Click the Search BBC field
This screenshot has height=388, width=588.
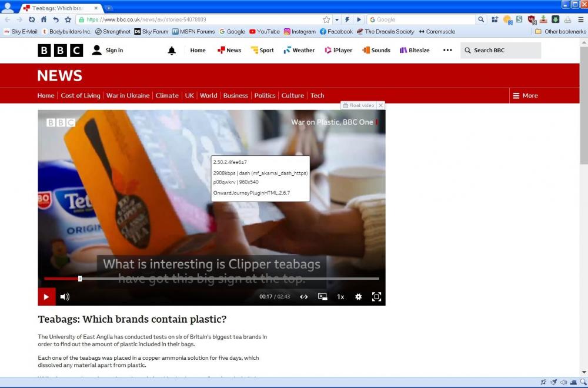point(500,51)
